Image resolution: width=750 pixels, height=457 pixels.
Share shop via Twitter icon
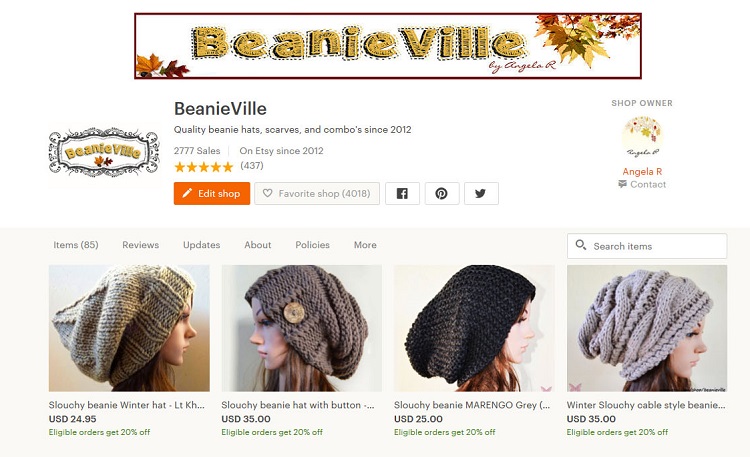click(481, 193)
